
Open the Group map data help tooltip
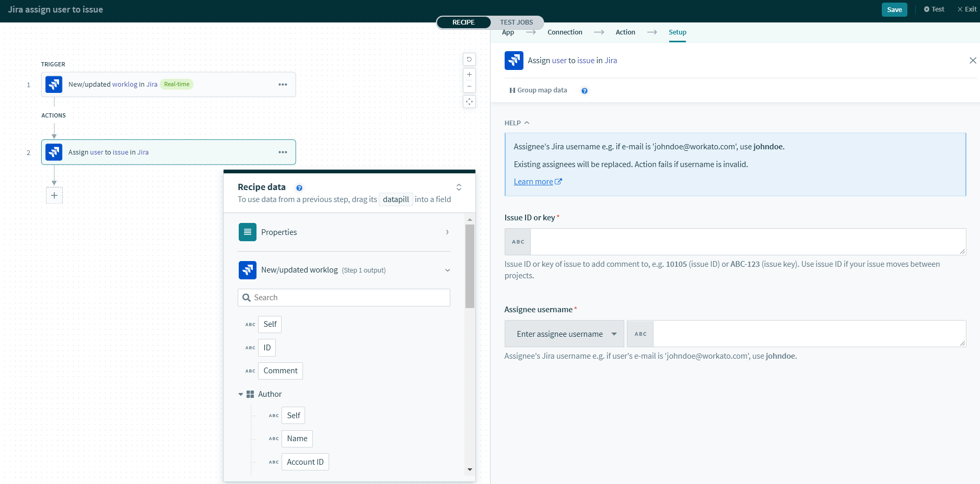tap(584, 90)
